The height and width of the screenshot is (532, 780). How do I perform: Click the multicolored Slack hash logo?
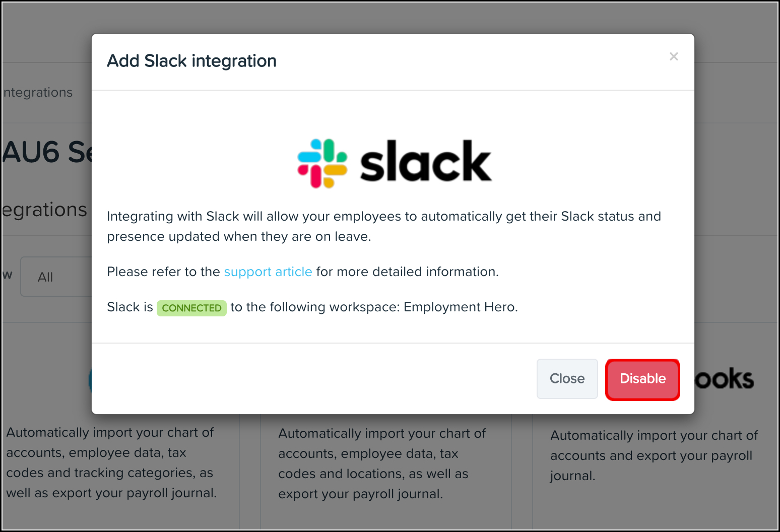tap(322, 163)
